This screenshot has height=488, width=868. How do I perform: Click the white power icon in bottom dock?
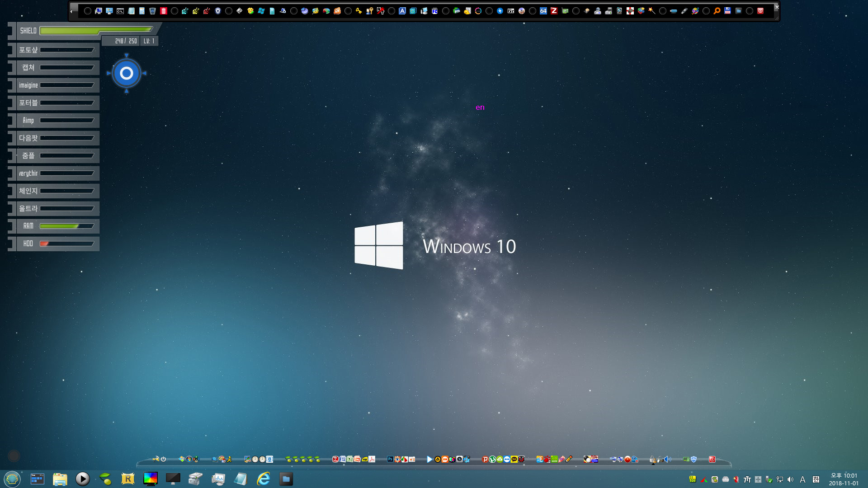click(x=163, y=459)
